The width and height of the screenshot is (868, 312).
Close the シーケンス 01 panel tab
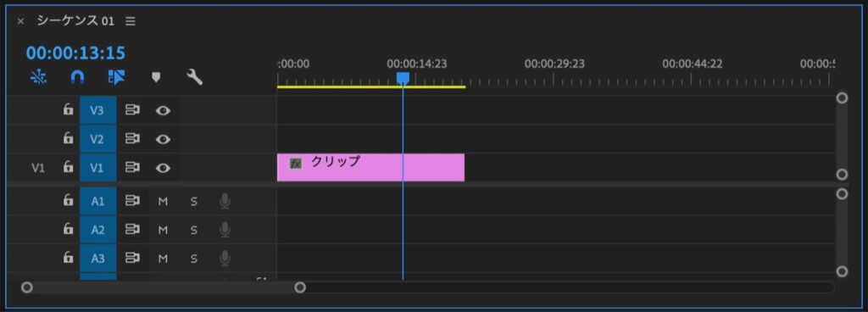coord(20,21)
